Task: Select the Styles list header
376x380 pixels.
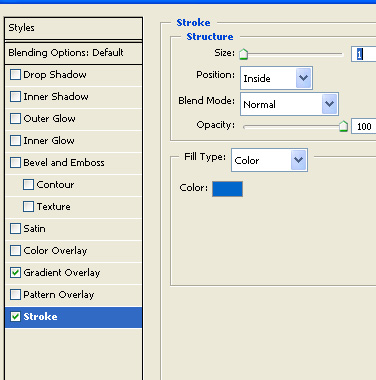Action: [x=74, y=28]
